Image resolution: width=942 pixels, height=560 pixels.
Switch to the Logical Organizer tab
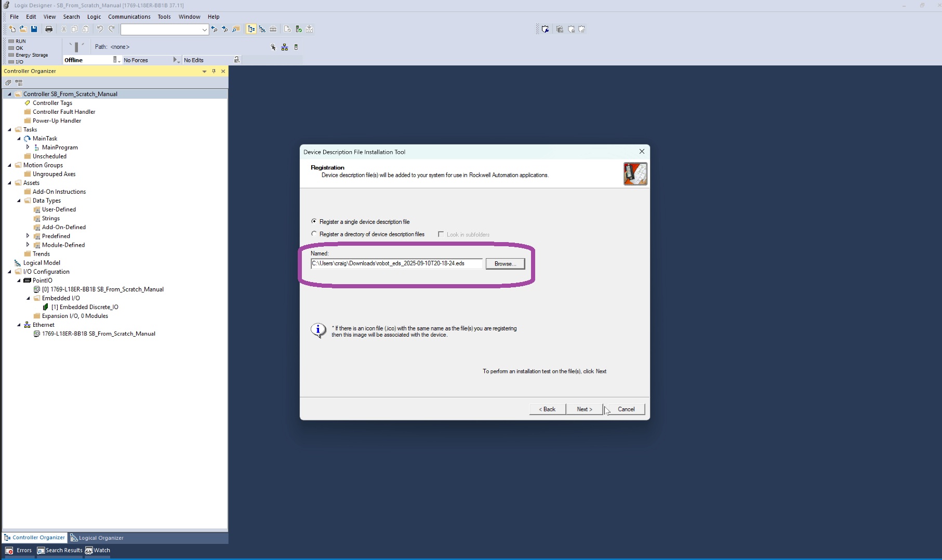click(x=97, y=538)
